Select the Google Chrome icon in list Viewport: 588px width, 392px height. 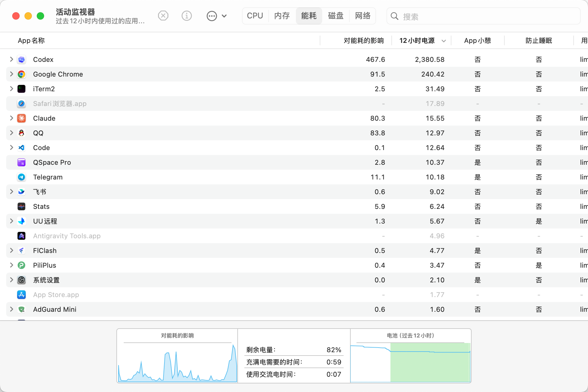click(21, 74)
